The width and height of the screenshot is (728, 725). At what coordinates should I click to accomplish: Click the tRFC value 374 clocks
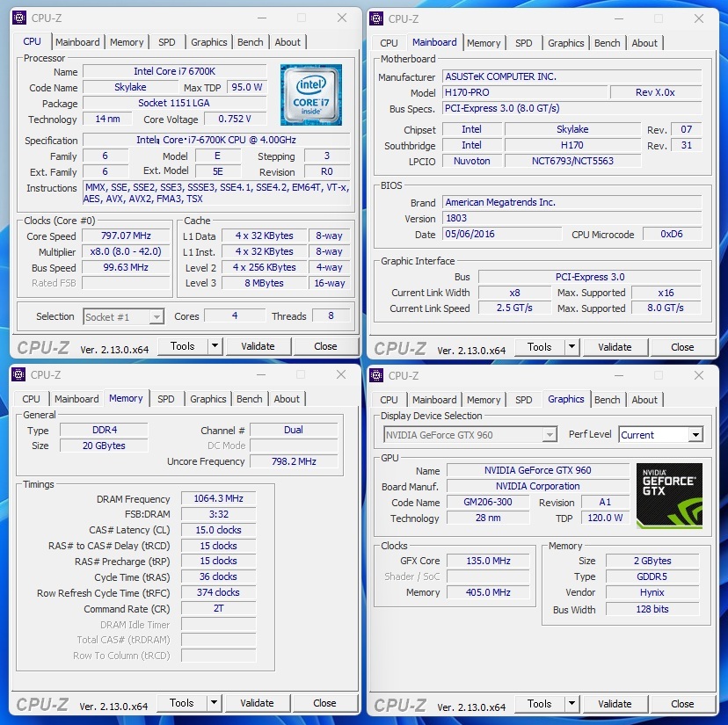(218, 592)
